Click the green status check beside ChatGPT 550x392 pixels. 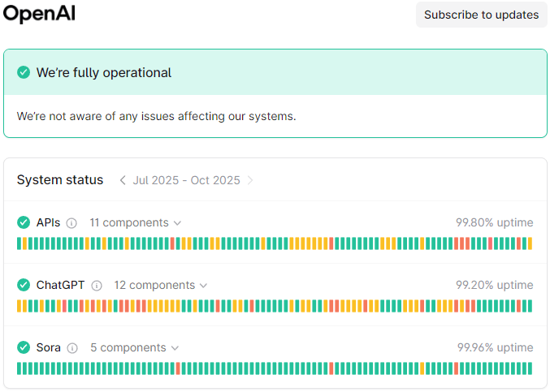(24, 285)
